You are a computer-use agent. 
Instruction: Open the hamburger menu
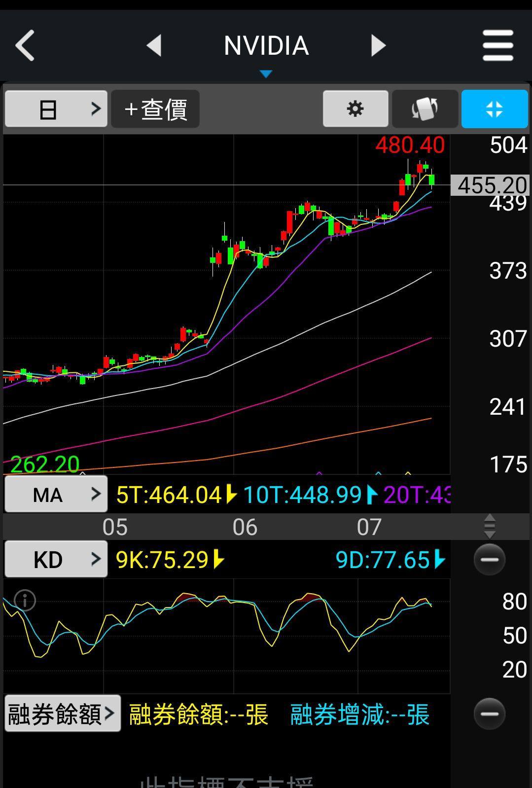(x=497, y=45)
